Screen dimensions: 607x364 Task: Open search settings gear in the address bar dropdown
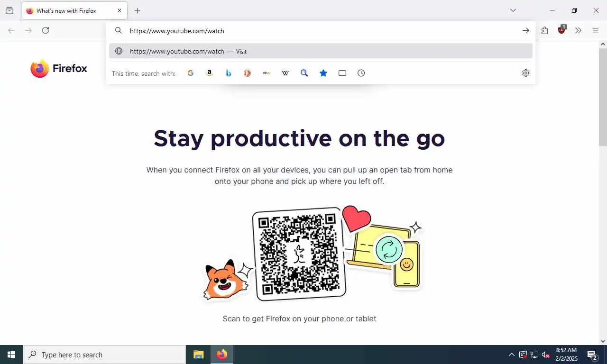pyautogui.click(x=526, y=73)
